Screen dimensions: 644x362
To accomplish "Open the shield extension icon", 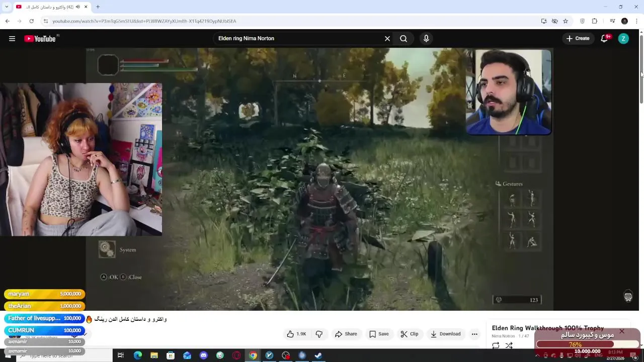I will 583,21.
